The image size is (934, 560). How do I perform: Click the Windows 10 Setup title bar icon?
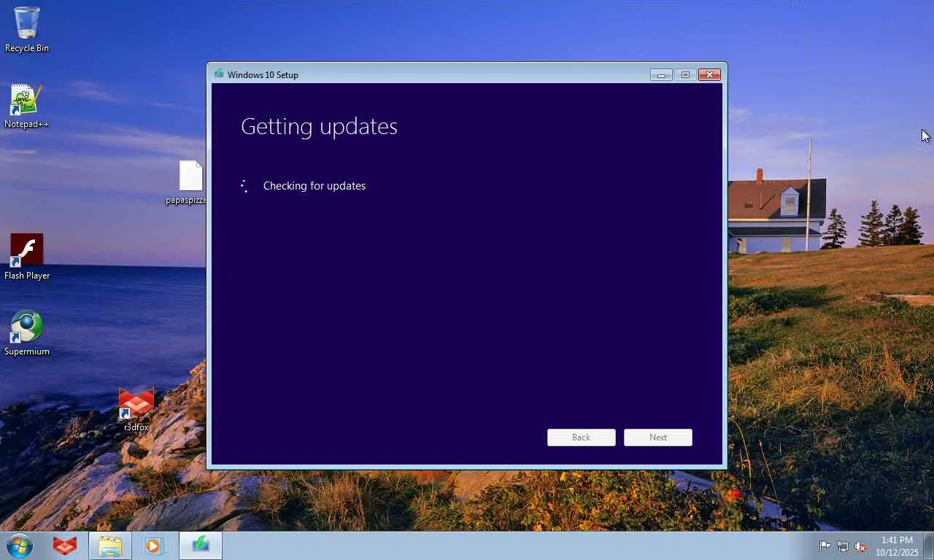tap(219, 74)
